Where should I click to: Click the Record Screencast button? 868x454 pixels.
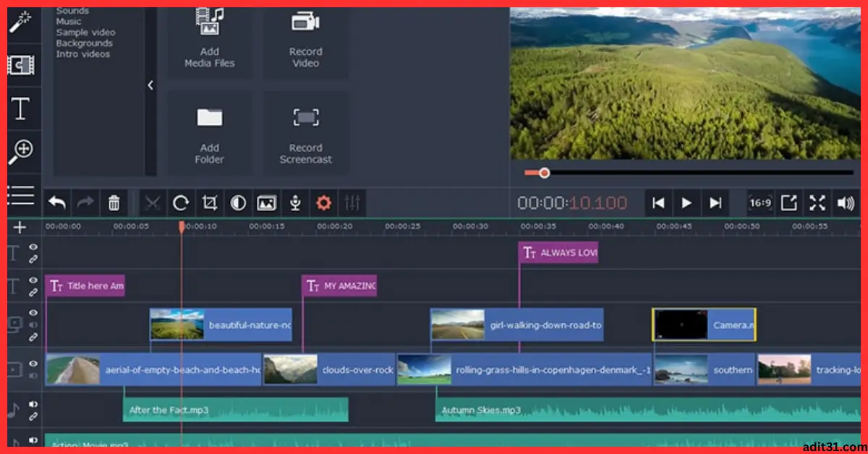(x=306, y=133)
